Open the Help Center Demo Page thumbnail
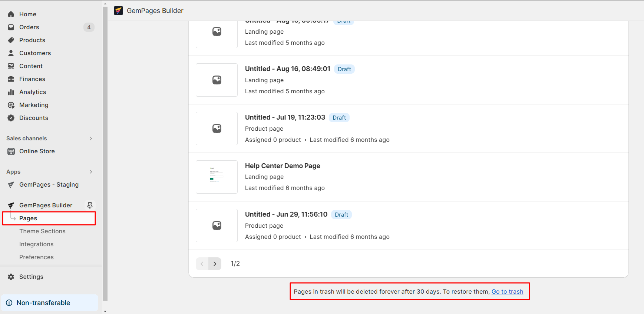The image size is (644, 314). click(x=217, y=177)
